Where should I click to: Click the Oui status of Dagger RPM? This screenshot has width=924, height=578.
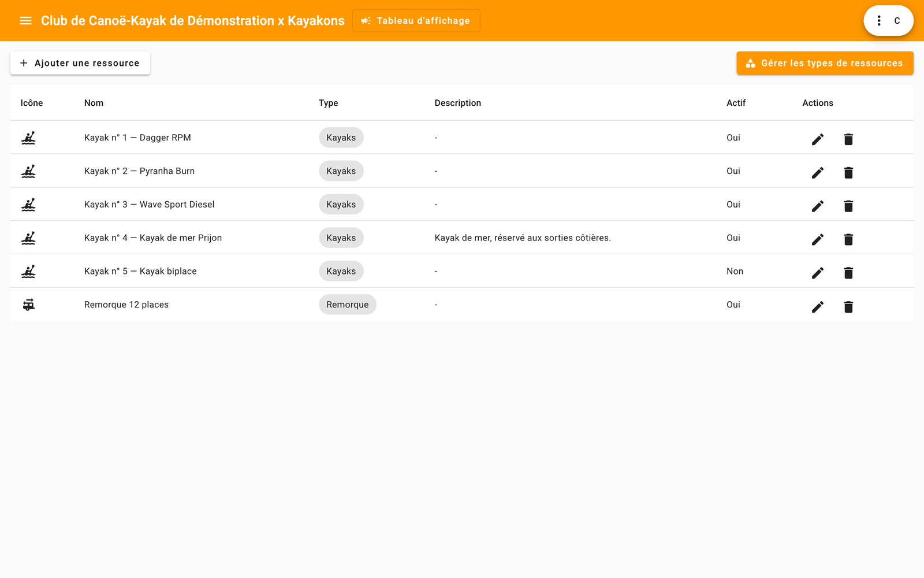[733, 138]
